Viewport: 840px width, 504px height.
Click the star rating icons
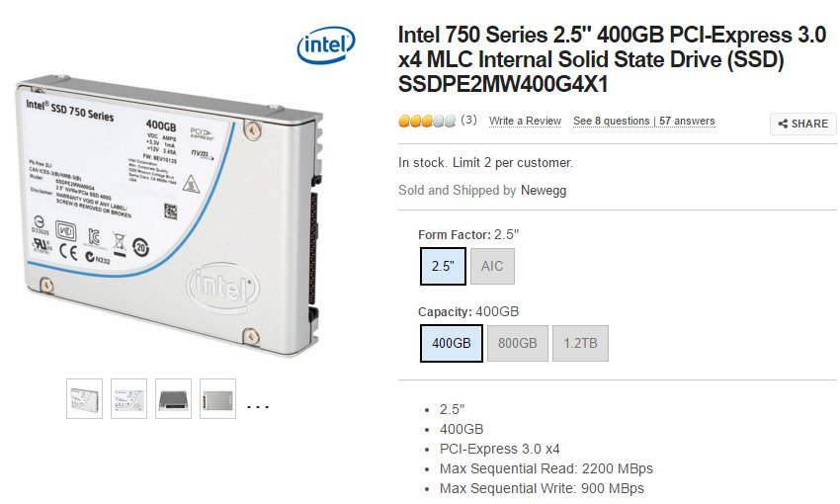(427, 121)
